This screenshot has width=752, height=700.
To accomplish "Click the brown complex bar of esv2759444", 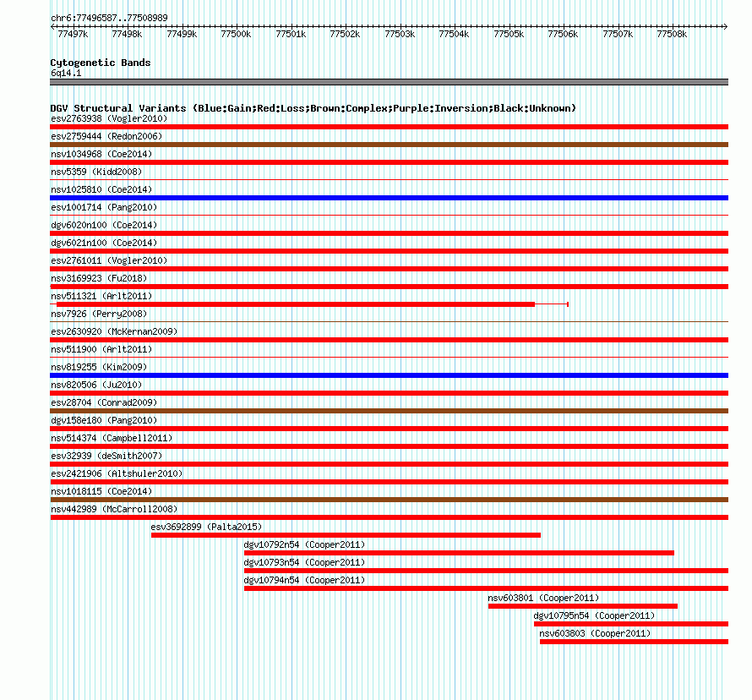I will 389,145.
